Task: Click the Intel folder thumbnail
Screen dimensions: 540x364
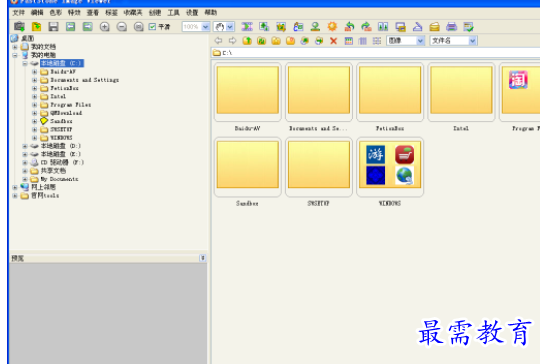Action: tap(461, 92)
